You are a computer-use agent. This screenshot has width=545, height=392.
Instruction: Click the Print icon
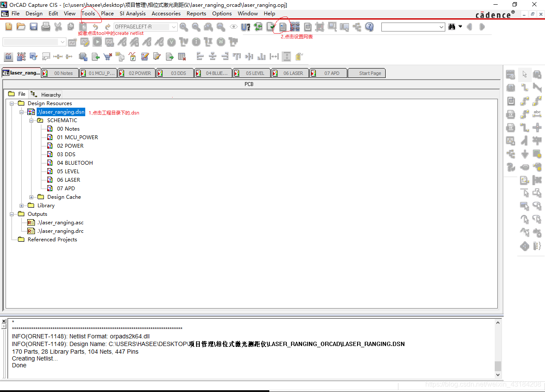(x=46, y=27)
